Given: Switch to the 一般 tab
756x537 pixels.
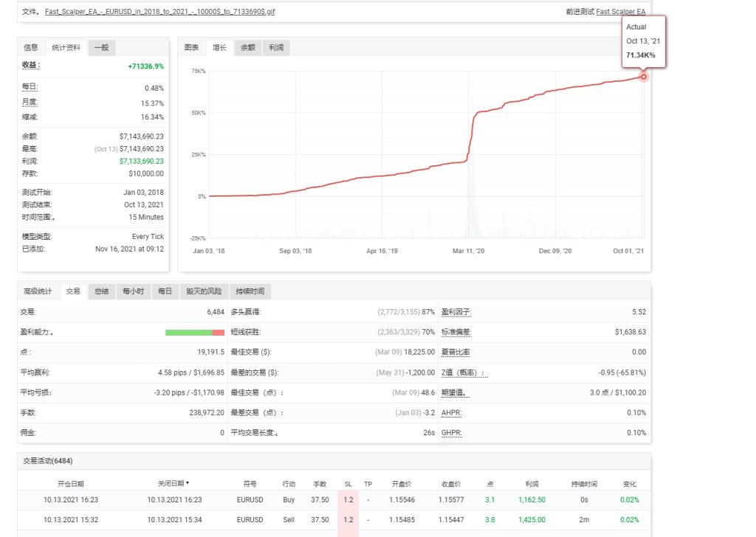Looking at the screenshot, I should [102, 47].
